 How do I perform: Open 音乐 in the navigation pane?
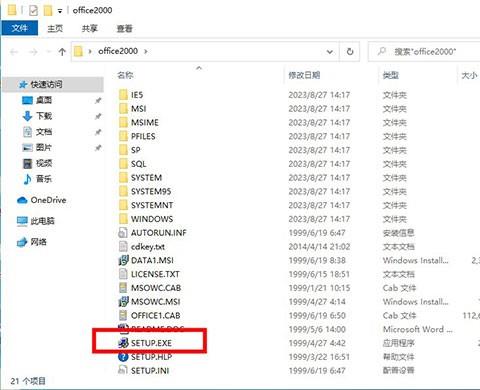click(44, 179)
